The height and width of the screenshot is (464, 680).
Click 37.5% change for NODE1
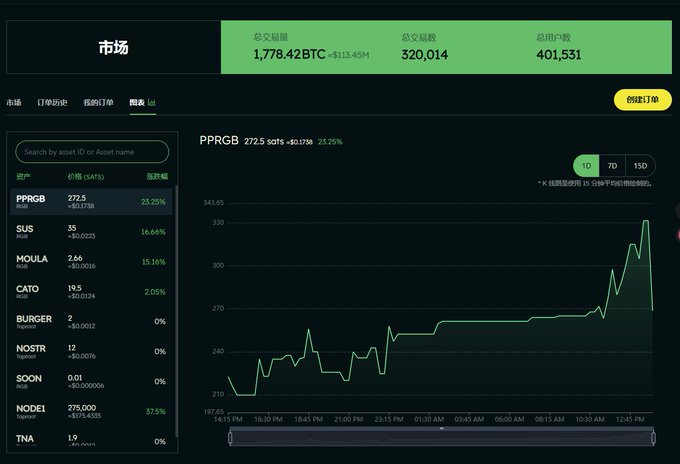(156, 412)
